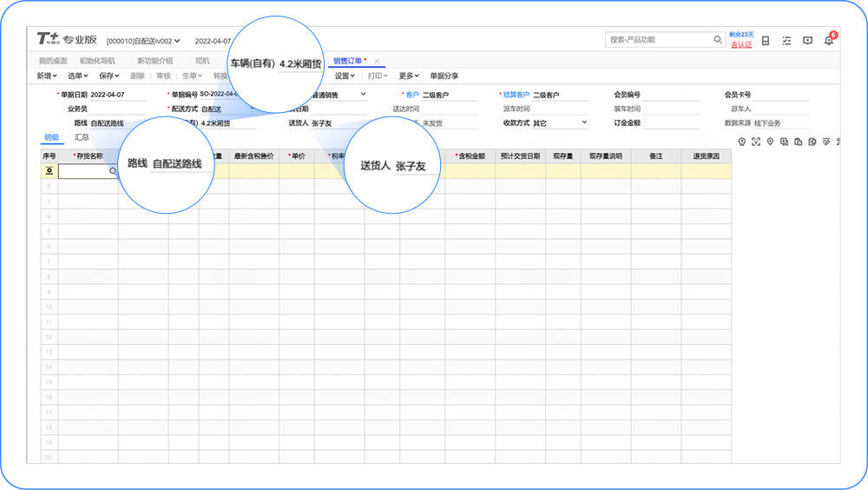
Task: Click the scan barcode icon above the grid
Action: click(756, 142)
